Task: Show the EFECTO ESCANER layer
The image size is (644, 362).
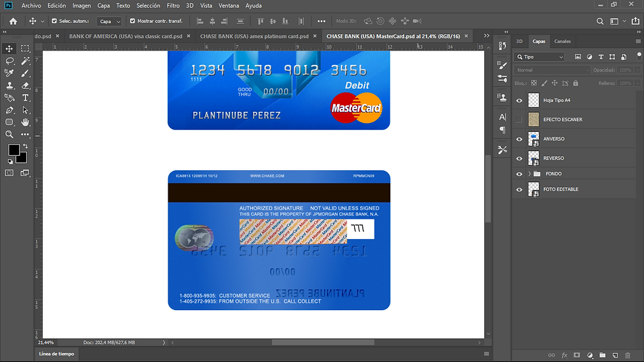Action: coord(519,120)
